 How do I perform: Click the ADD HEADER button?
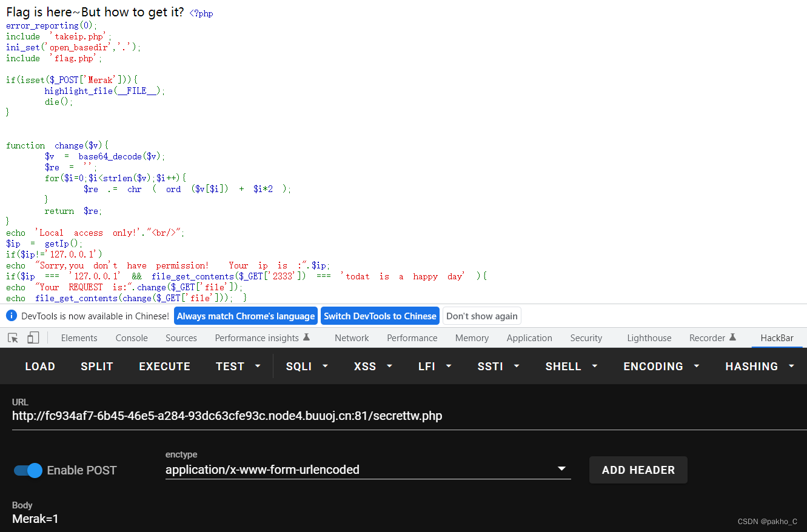(638, 470)
